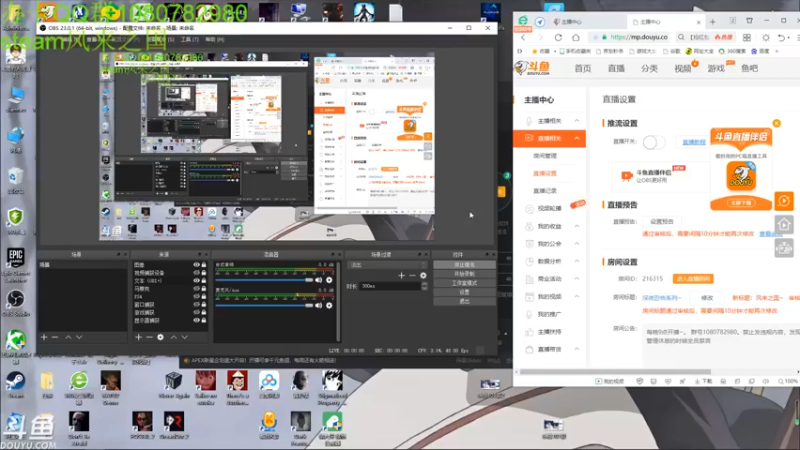Remove scene transition with minus icon
800x450 pixels.
tap(412, 276)
